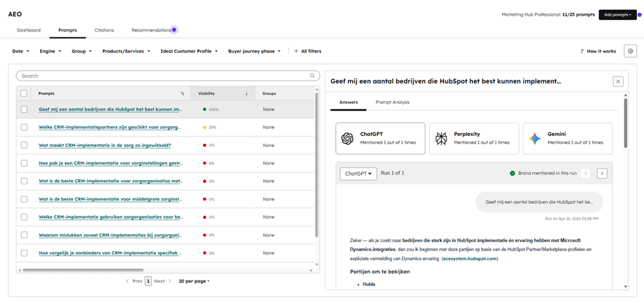The image size is (644, 303).
Task: Open the 'Wat maakt CRM-implementatie' prompt link
Action: point(105,145)
